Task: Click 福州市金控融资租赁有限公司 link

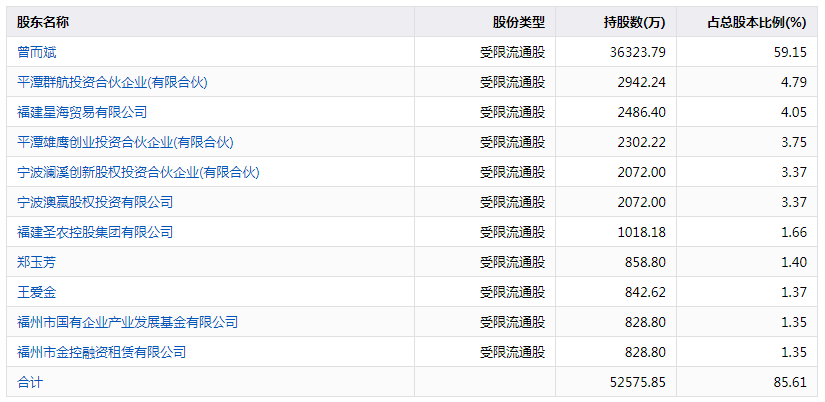Action: tap(102, 352)
